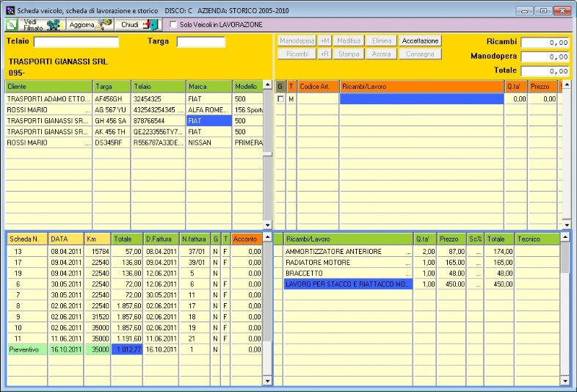The image size is (577, 392).
Task: Click the Chiudi exit button
Action: coord(138,25)
